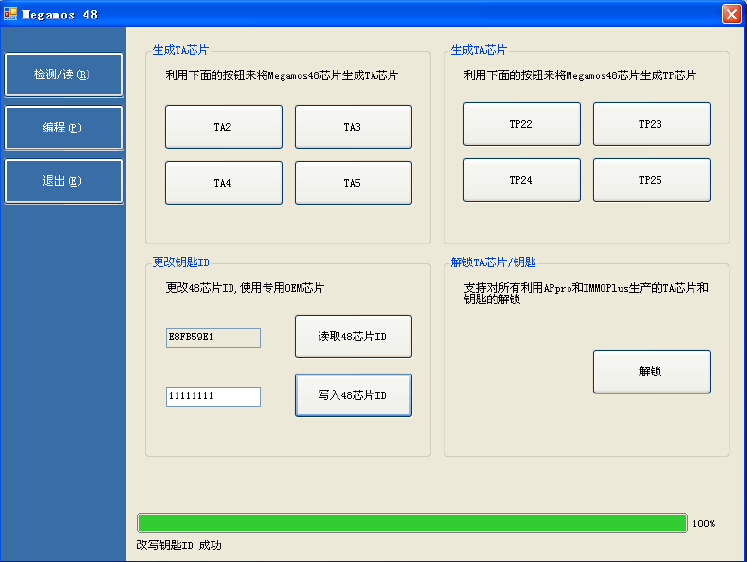This screenshot has width=747, height=562.
Task: Click the 解锁TA芯片/钥匙 group label
Action: point(493,262)
